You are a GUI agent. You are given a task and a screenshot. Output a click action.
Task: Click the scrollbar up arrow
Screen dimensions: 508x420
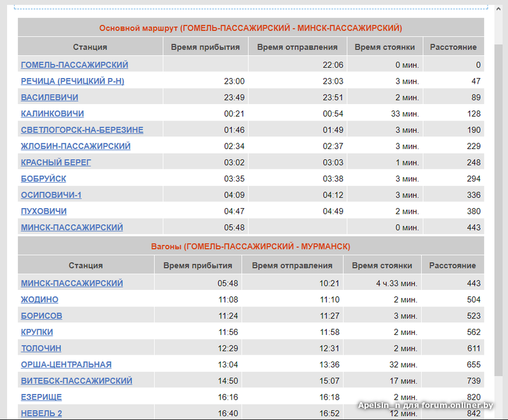click(498, 9)
